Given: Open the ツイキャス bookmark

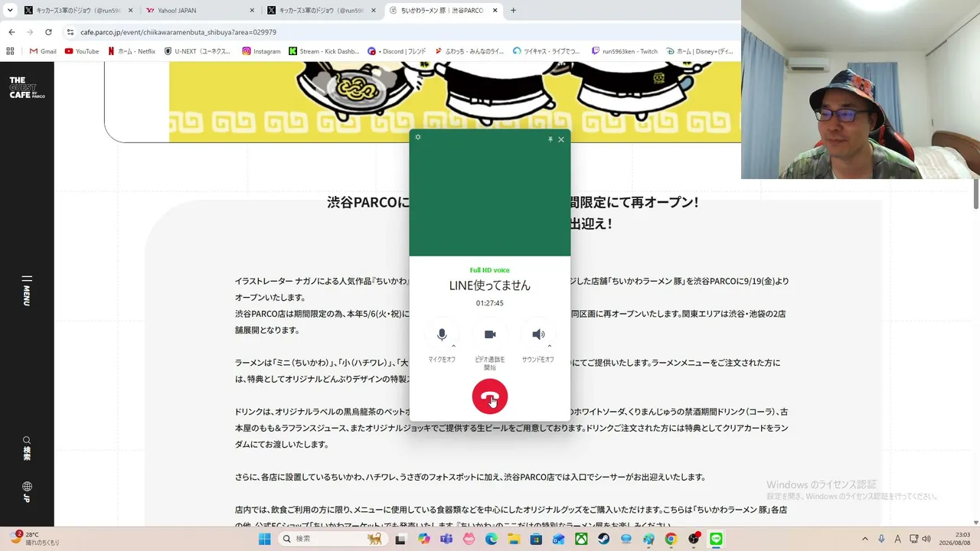Looking at the screenshot, I should coord(547,51).
